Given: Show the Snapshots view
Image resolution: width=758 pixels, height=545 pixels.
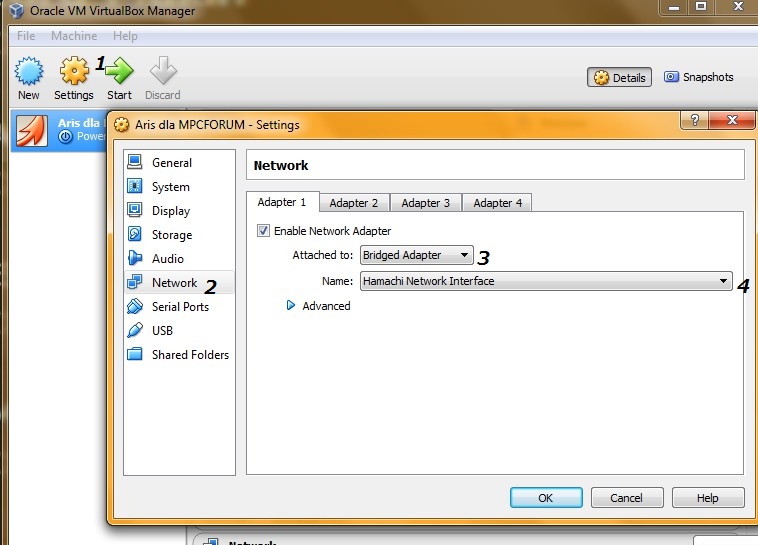Looking at the screenshot, I should click(699, 77).
